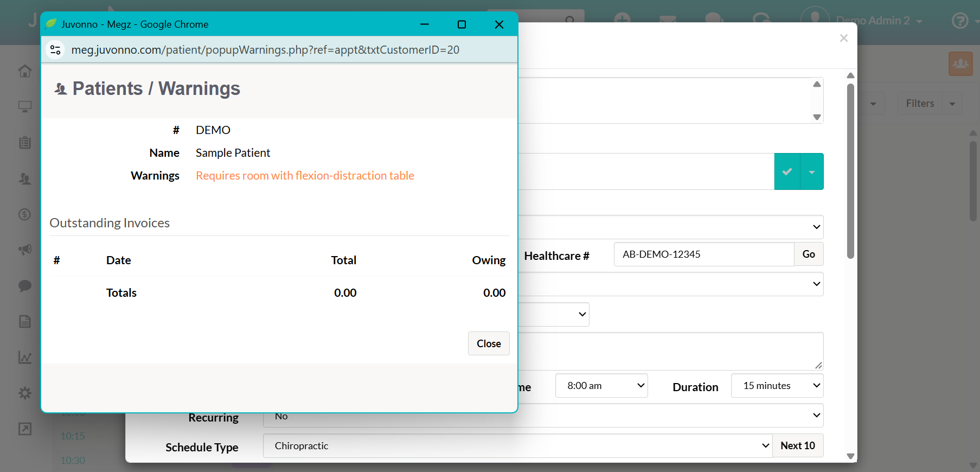The height and width of the screenshot is (472, 980).
Task: Open the Chiropractic Schedule Type dropdown
Action: click(517, 446)
